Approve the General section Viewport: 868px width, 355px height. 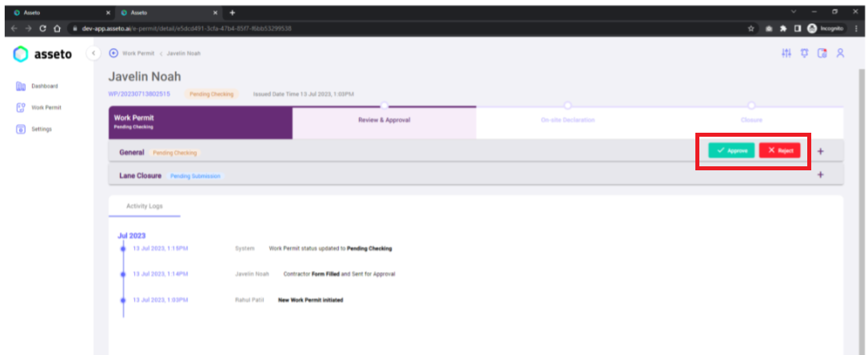coord(731,150)
